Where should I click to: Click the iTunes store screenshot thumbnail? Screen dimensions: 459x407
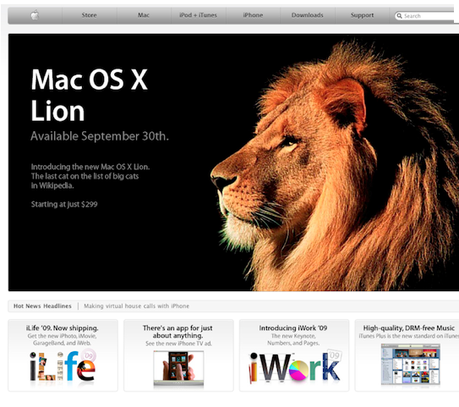(x=410, y=365)
